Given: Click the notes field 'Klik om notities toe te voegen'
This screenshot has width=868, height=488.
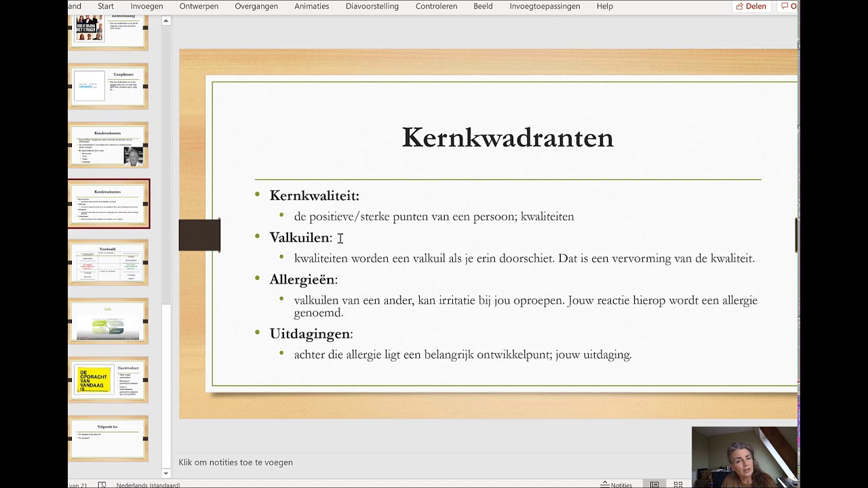Looking at the screenshot, I should pos(236,462).
